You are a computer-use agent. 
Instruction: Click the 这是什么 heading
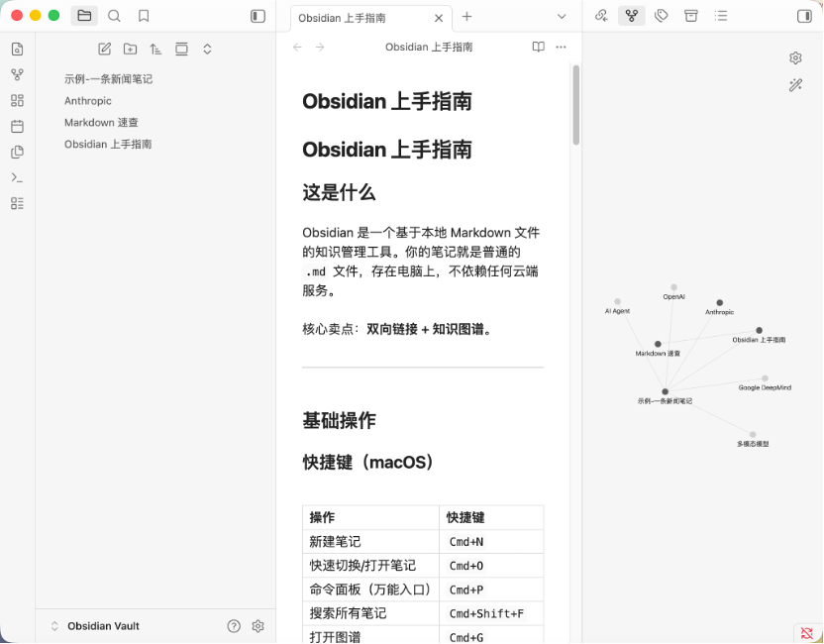[339, 192]
